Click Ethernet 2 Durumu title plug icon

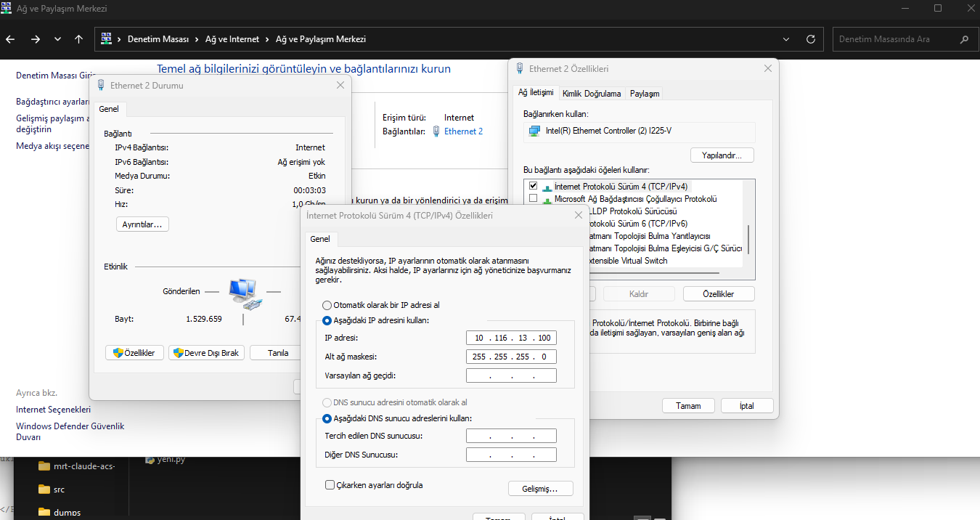click(x=101, y=85)
